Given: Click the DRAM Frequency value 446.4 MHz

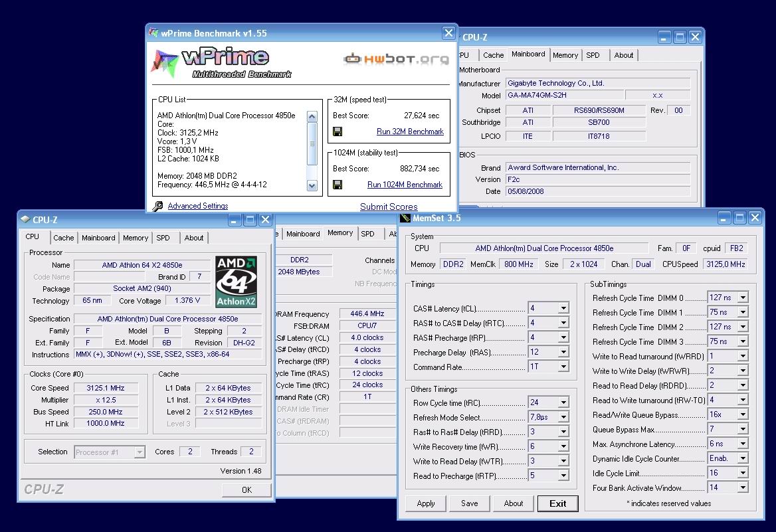Looking at the screenshot, I should (x=367, y=313).
